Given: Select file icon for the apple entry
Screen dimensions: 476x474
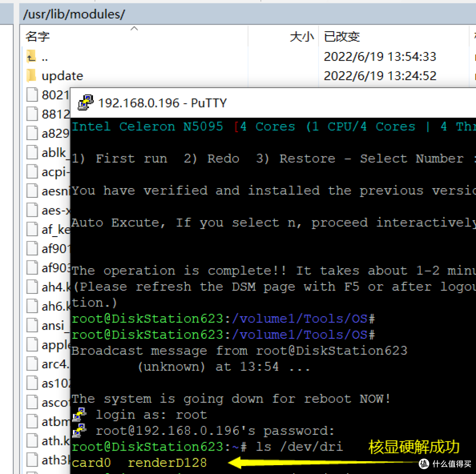Looking at the screenshot, I should click(32, 344).
